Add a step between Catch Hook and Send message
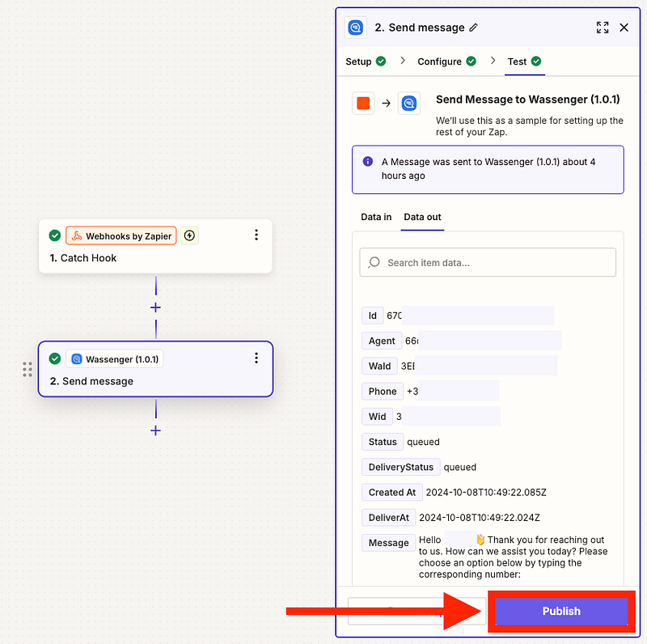Screen dimensions: 647x644 [x=155, y=307]
